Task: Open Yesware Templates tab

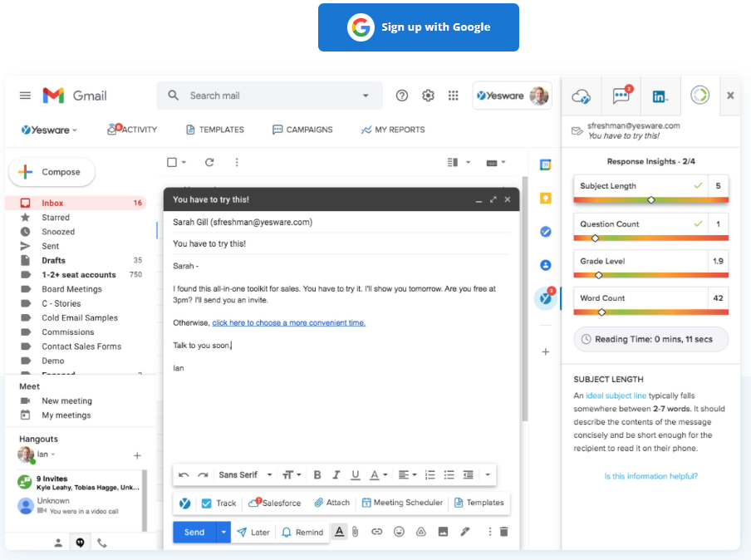Action: click(215, 130)
